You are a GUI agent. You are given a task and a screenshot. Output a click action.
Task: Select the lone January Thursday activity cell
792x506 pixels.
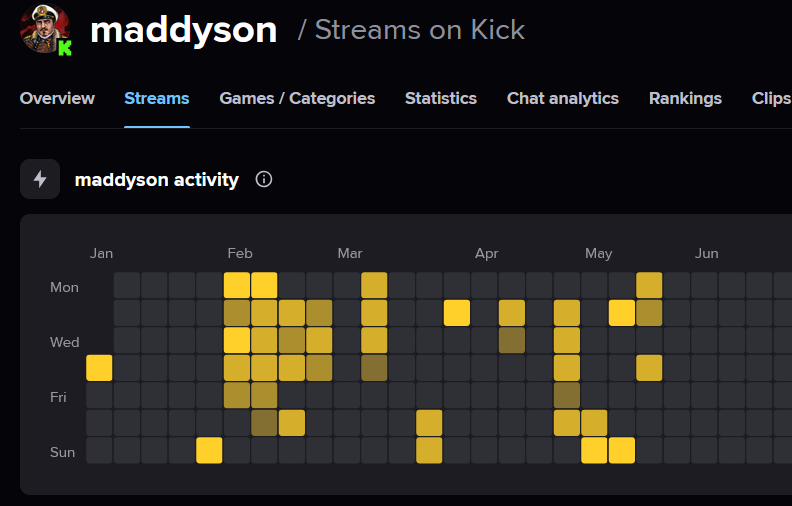[x=99, y=368]
